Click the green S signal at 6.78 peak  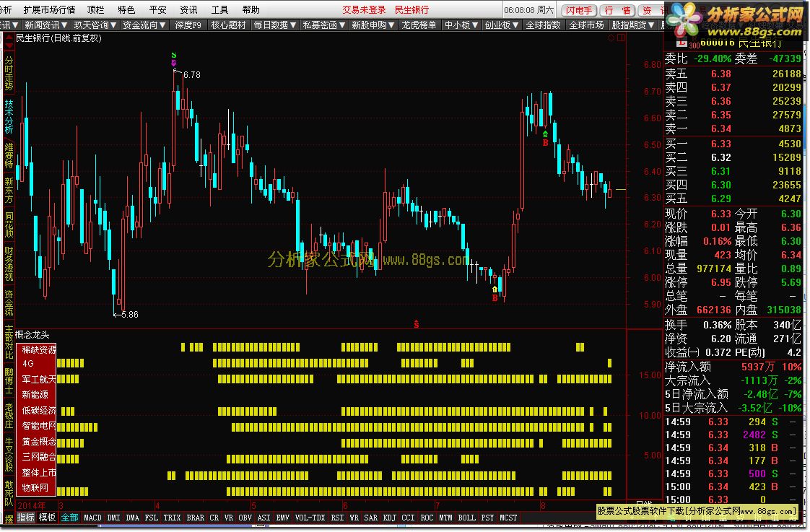coord(173,56)
